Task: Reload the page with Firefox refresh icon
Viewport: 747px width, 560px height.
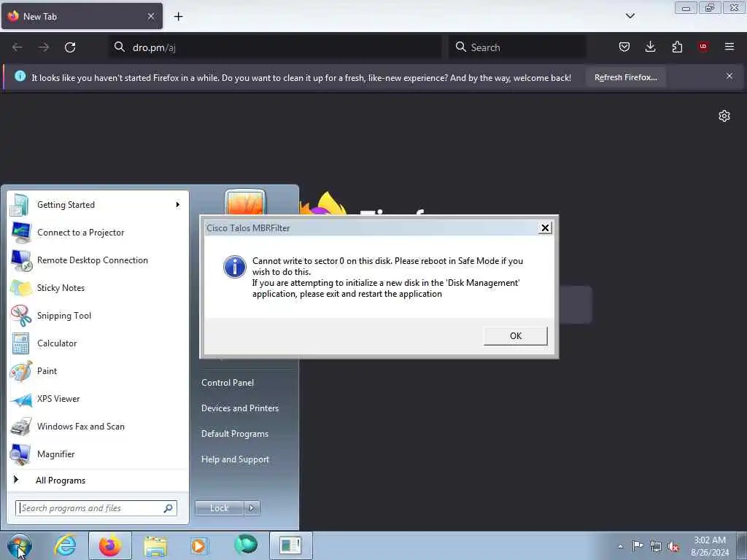Action: (70, 47)
